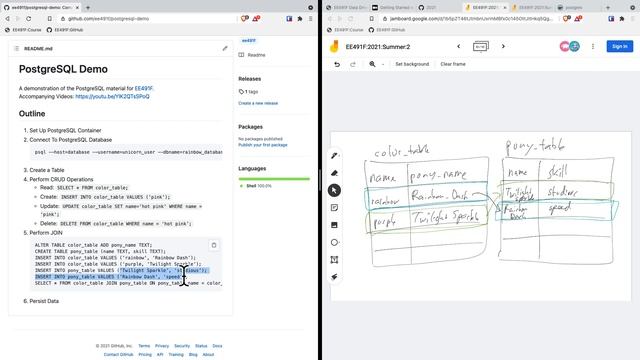Click Clear frame in Jamboard toolbar
Image resolution: width=640 pixels, height=360 pixels.
pos(453,64)
